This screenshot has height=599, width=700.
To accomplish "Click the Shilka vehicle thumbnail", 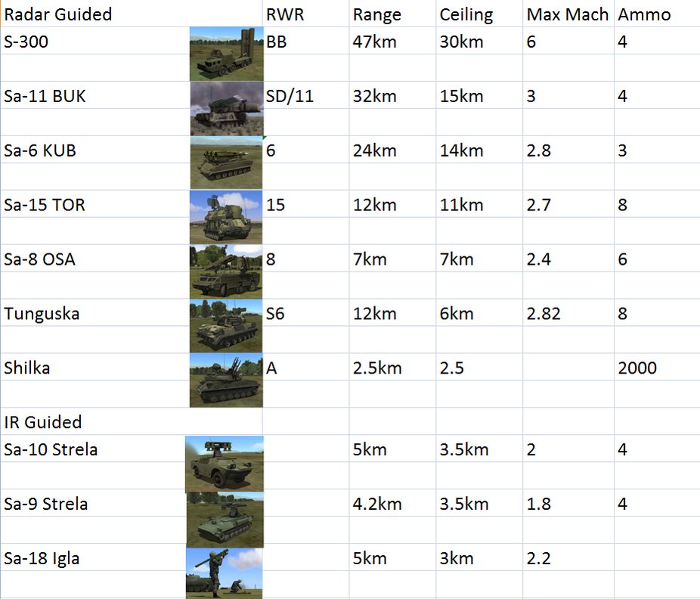I will [x=226, y=380].
